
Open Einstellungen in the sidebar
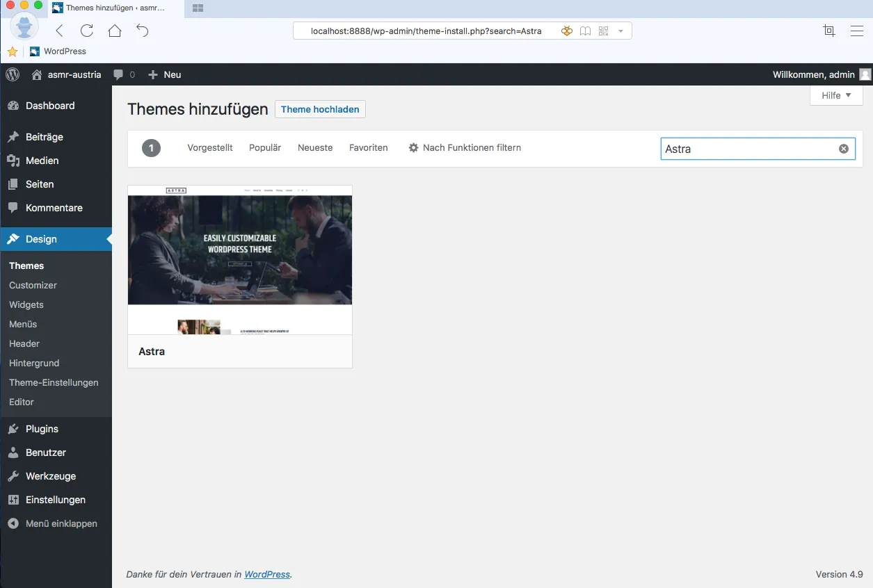click(56, 500)
